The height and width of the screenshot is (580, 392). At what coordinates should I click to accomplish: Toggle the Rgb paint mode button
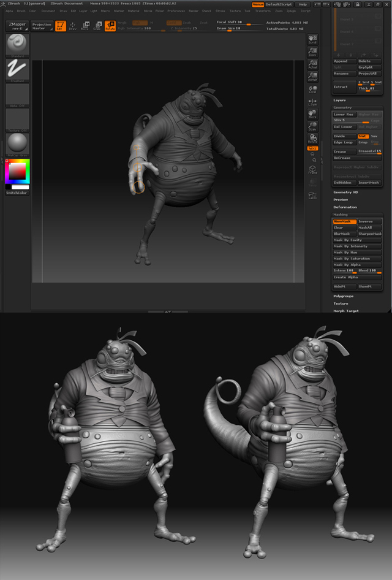coord(140,23)
